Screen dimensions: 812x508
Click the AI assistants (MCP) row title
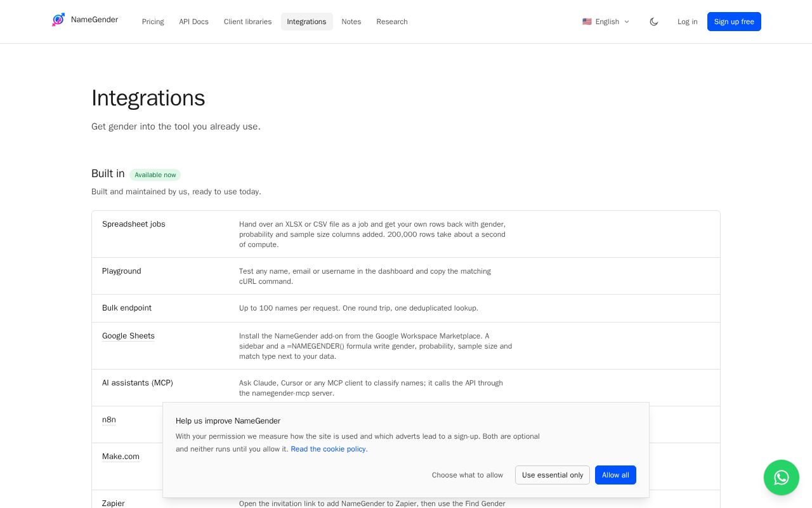tap(138, 383)
